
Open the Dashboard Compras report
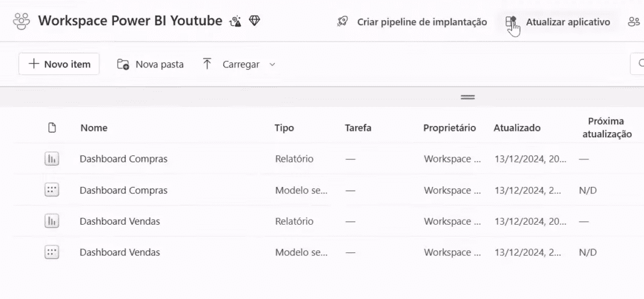pyautogui.click(x=124, y=159)
